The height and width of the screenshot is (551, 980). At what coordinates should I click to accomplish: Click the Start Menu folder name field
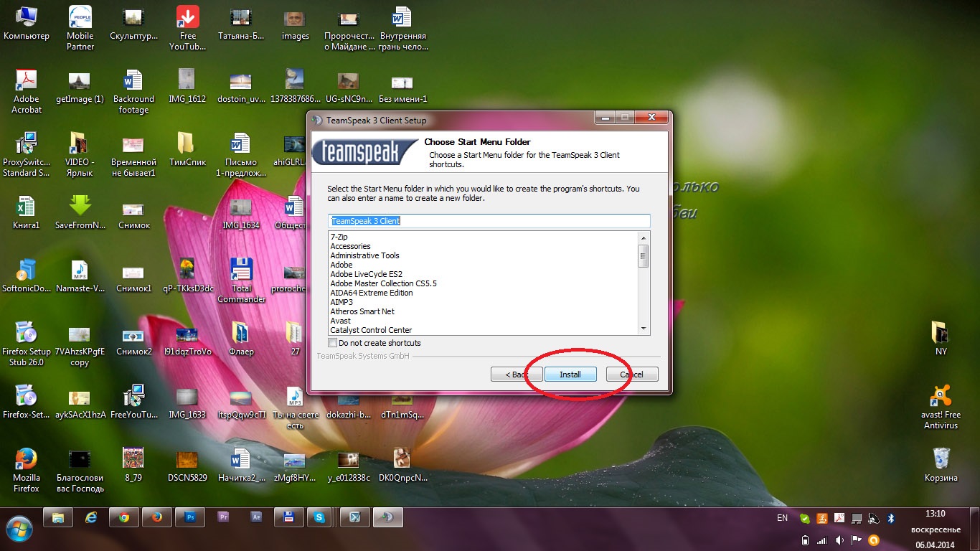[x=489, y=221]
